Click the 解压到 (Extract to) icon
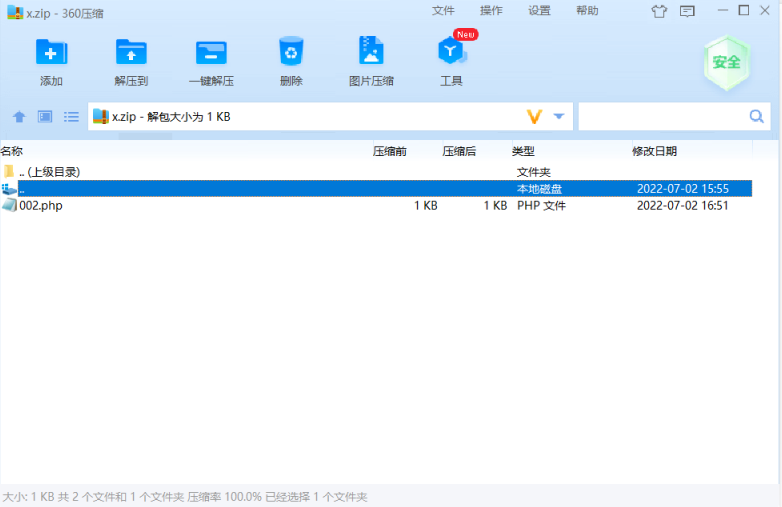 click(x=131, y=52)
